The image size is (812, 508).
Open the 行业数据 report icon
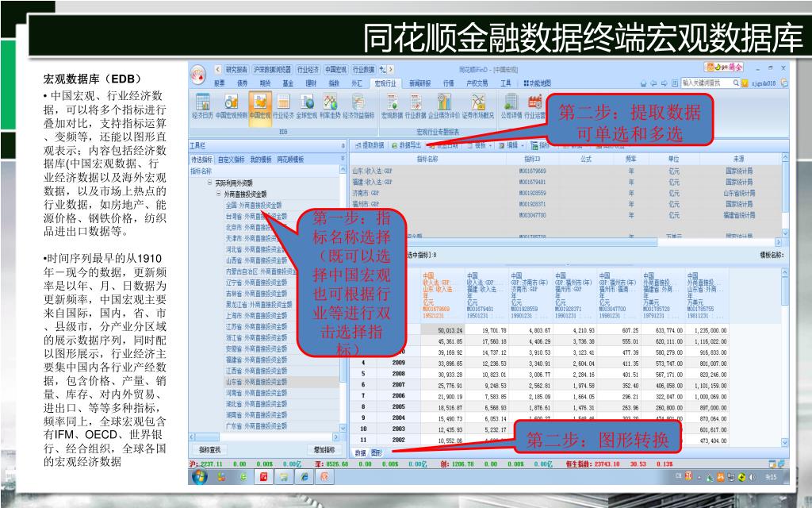pyautogui.click(x=416, y=106)
